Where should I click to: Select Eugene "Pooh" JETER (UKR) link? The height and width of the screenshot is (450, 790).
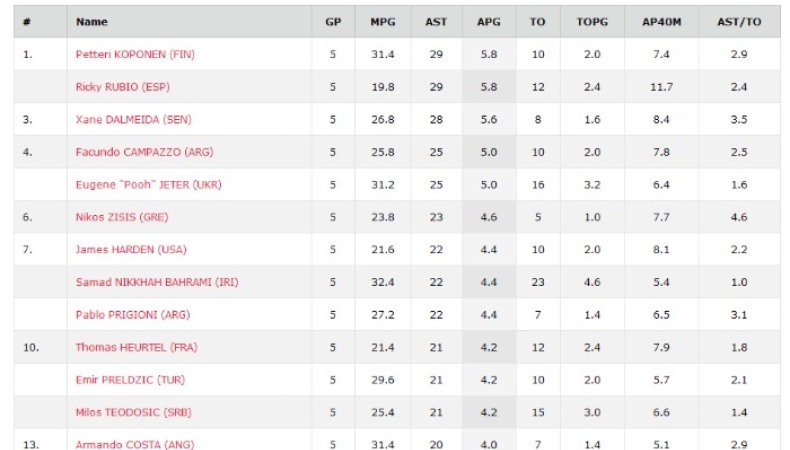click(149, 184)
